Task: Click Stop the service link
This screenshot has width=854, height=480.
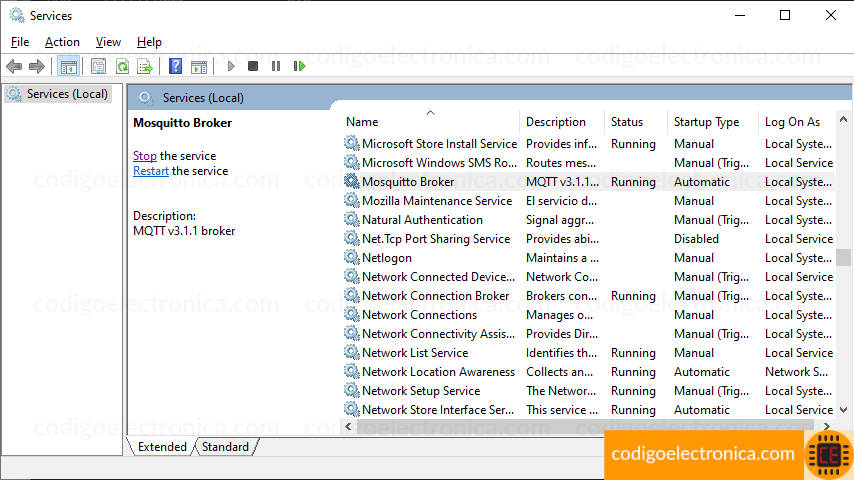Action: pos(144,156)
